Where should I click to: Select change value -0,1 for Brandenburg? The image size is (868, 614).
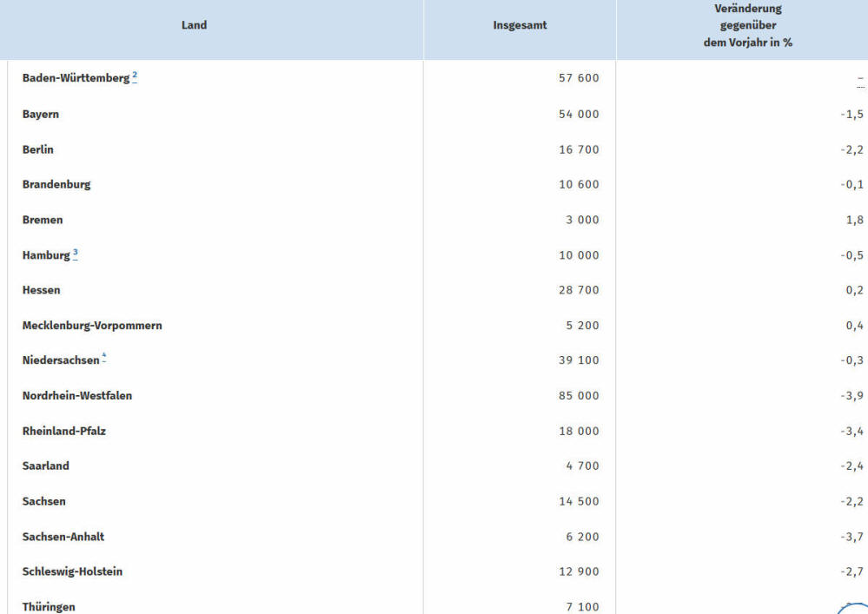pos(851,184)
